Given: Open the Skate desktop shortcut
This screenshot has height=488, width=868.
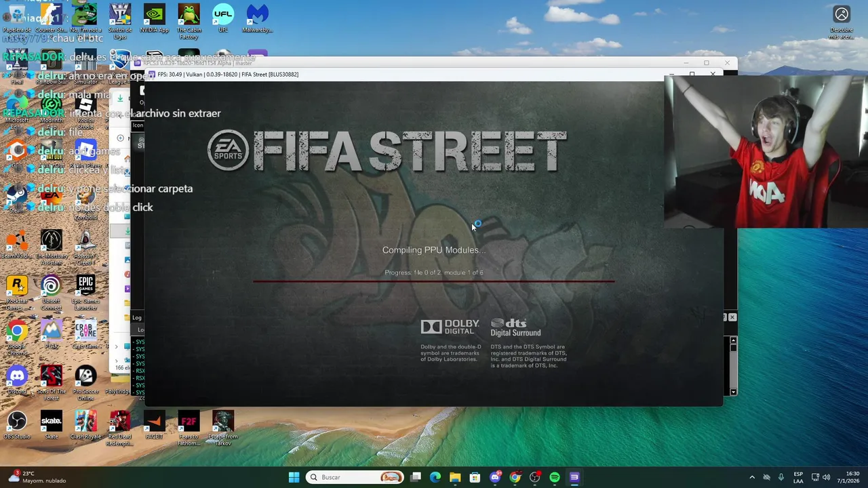Looking at the screenshot, I should (x=51, y=426).
